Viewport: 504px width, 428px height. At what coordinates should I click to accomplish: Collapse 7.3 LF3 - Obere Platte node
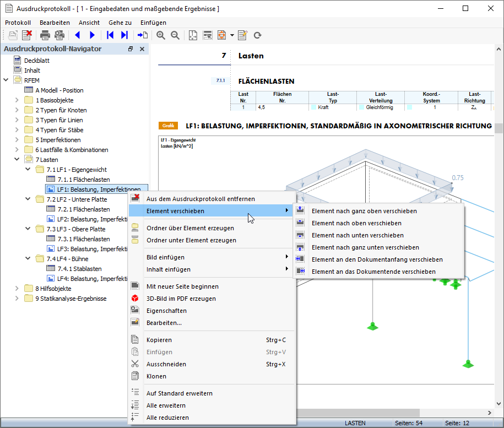click(28, 229)
